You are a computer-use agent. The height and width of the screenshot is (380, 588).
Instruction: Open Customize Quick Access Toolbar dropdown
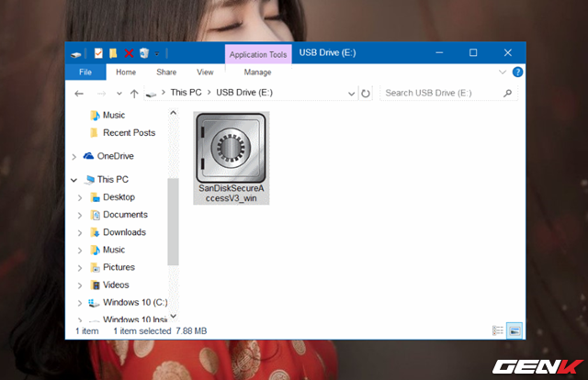(157, 53)
